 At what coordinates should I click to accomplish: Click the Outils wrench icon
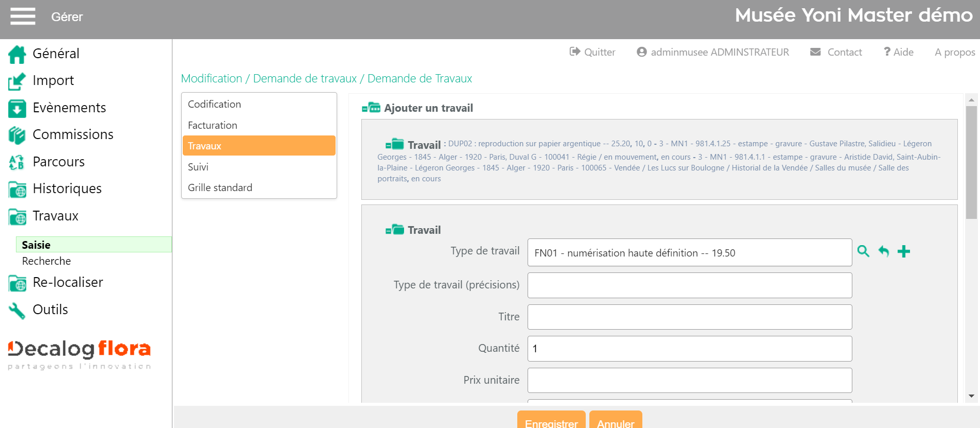(17, 310)
